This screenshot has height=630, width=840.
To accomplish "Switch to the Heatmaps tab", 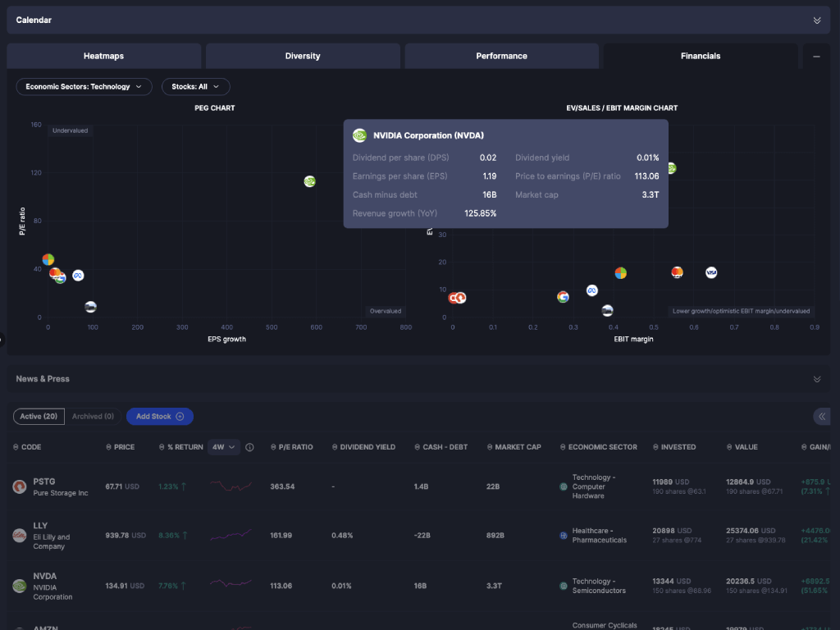I will [104, 57].
